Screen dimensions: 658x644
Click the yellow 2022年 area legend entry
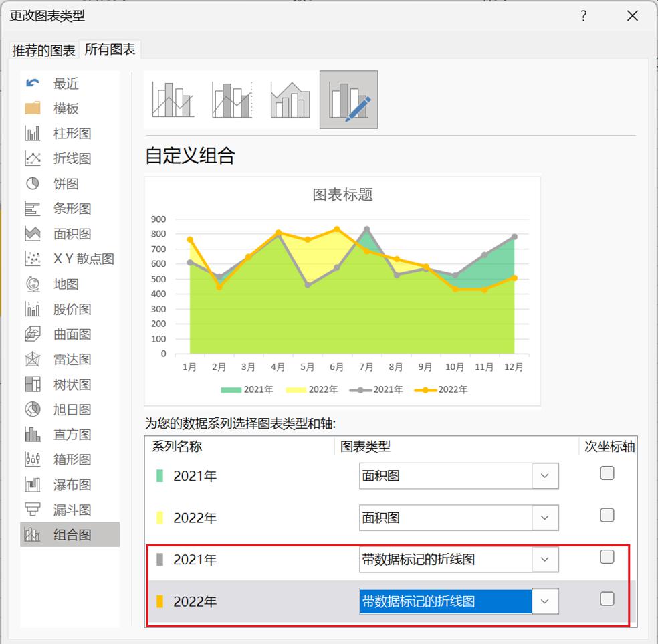coord(312,389)
